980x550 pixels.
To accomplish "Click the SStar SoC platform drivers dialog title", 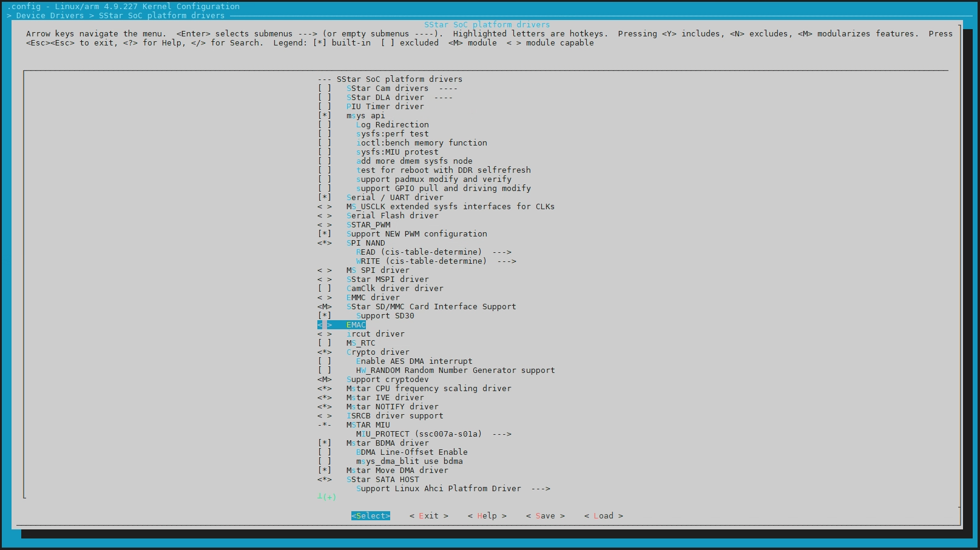I will click(487, 25).
